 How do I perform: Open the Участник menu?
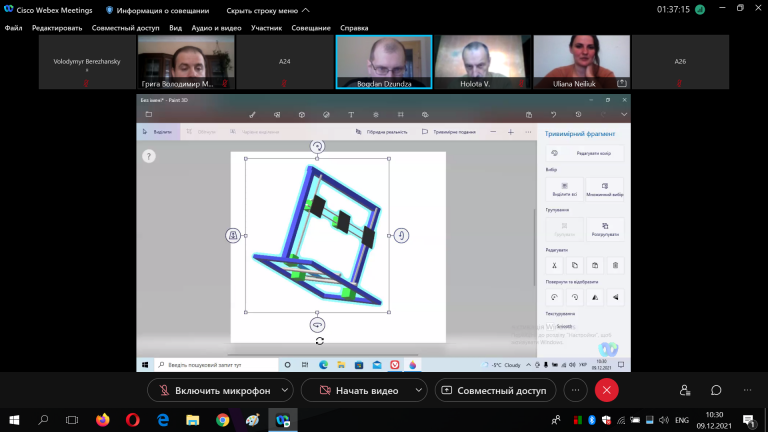click(266, 28)
